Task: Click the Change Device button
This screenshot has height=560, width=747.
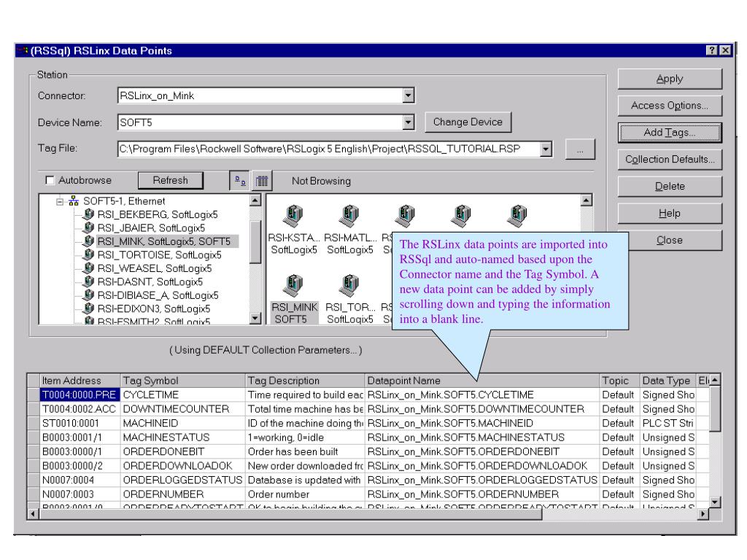Action: pos(468,122)
